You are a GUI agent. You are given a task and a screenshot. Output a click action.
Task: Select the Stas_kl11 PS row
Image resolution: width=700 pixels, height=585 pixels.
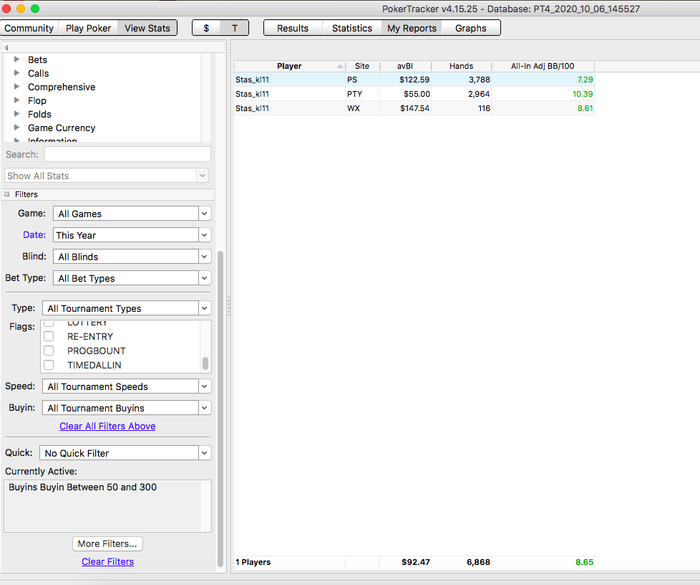tap(414, 79)
